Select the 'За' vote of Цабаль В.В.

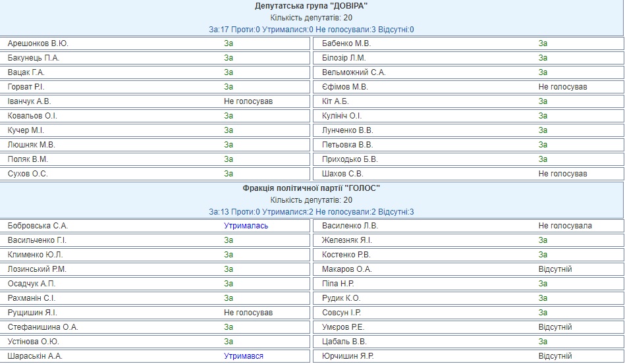pyautogui.click(x=543, y=342)
